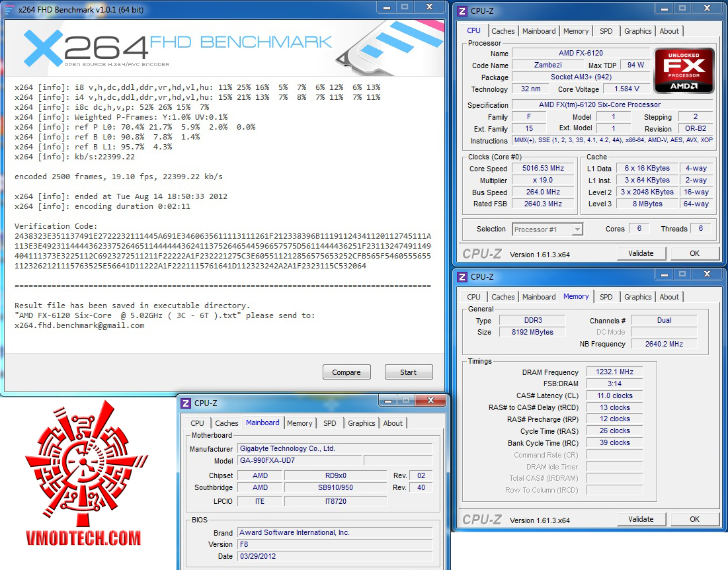Click the VMODTECH.COM text below the emblem
Screen dimensions: 728x570
click(83, 538)
